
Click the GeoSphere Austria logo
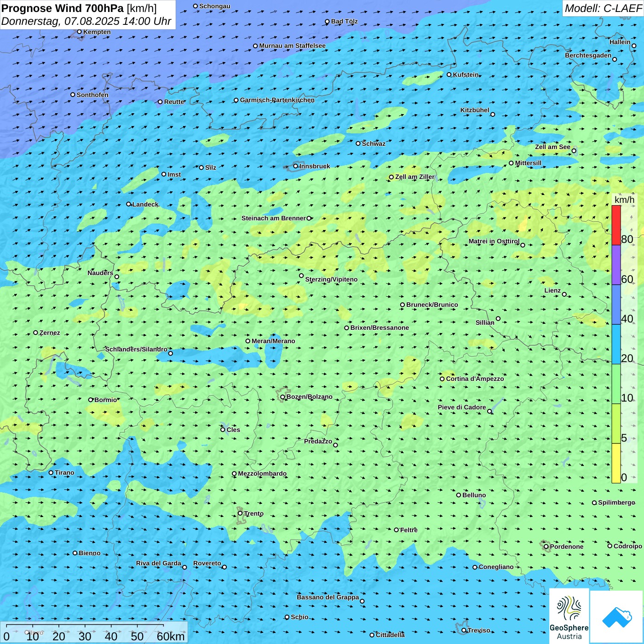coord(569,616)
